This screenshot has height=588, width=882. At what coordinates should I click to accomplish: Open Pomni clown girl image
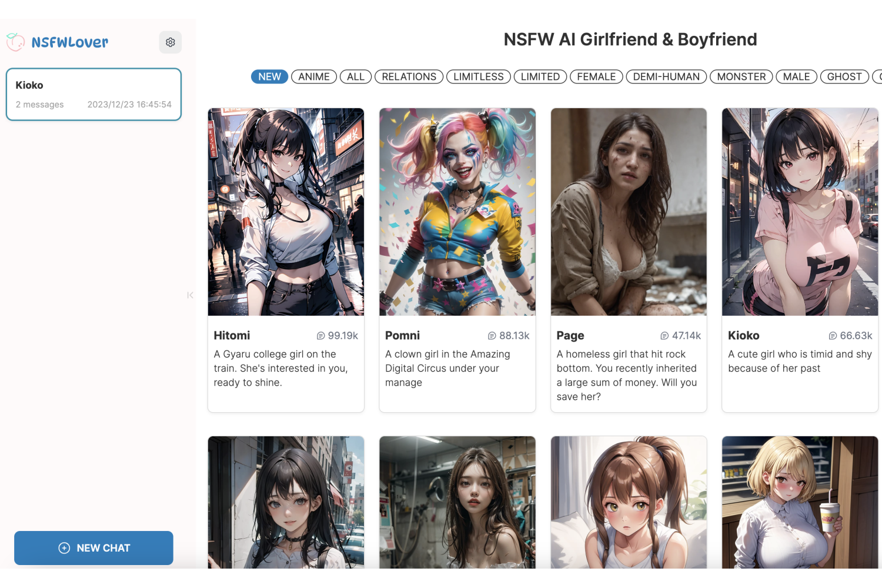click(x=457, y=212)
